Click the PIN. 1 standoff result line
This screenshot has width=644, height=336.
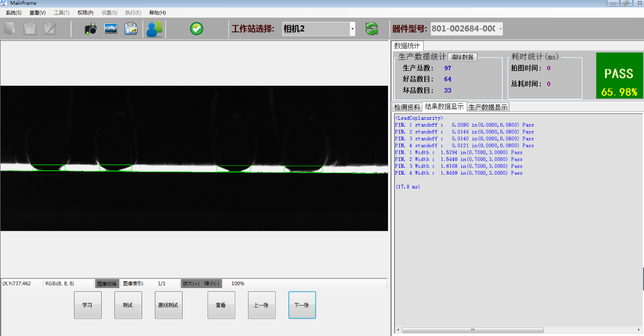point(464,125)
